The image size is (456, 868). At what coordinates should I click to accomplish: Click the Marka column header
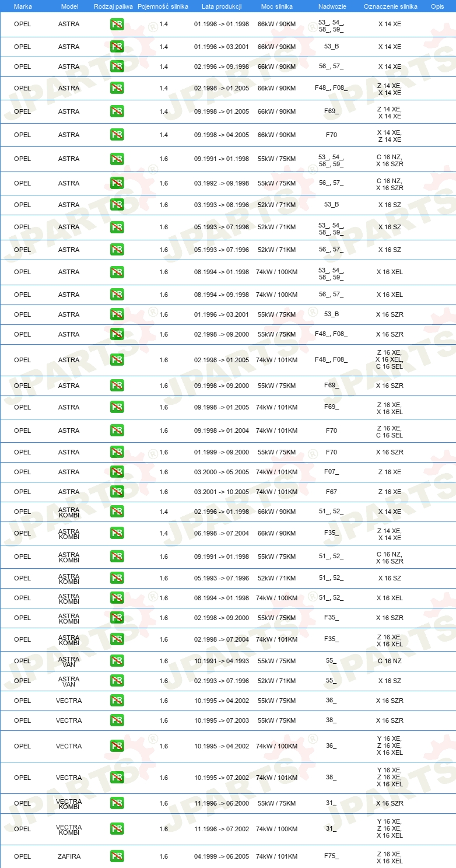tap(23, 6)
